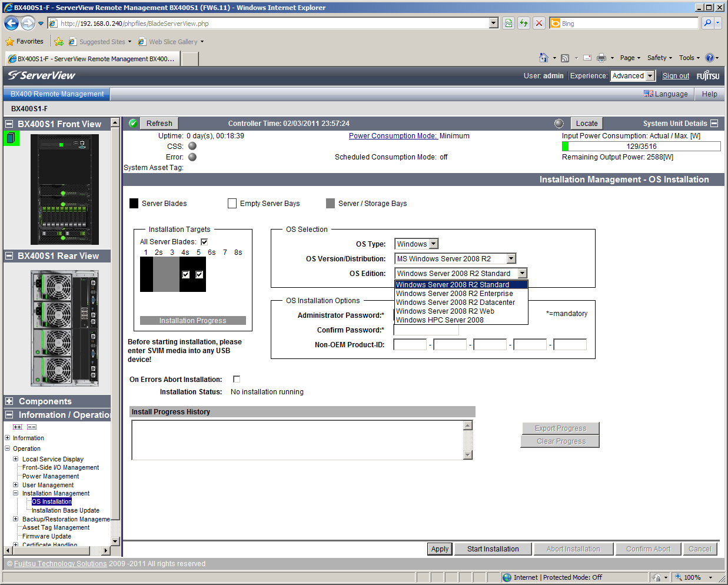This screenshot has height=585, width=728.
Task: Click the Error status LED indicator
Action: 192,157
